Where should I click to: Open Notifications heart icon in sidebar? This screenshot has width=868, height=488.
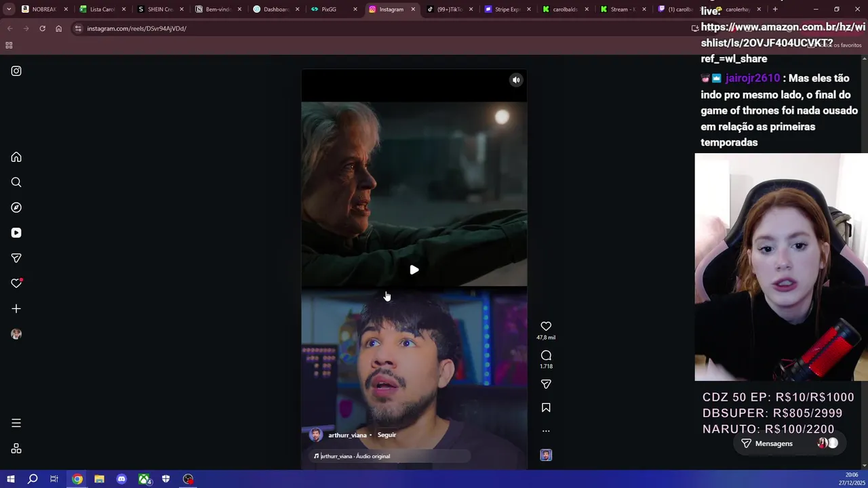tap(16, 283)
